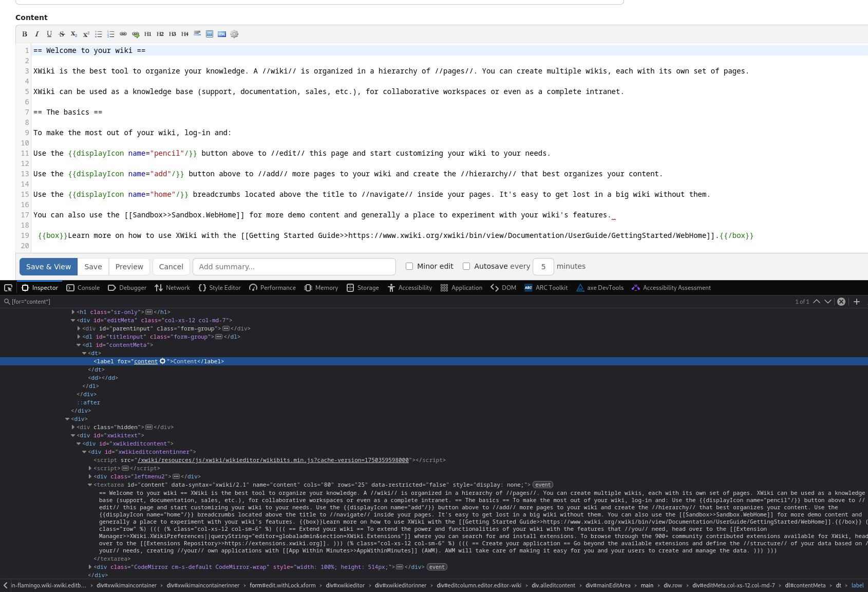Open the Debugger tab
The image size is (868, 592).
point(127,288)
